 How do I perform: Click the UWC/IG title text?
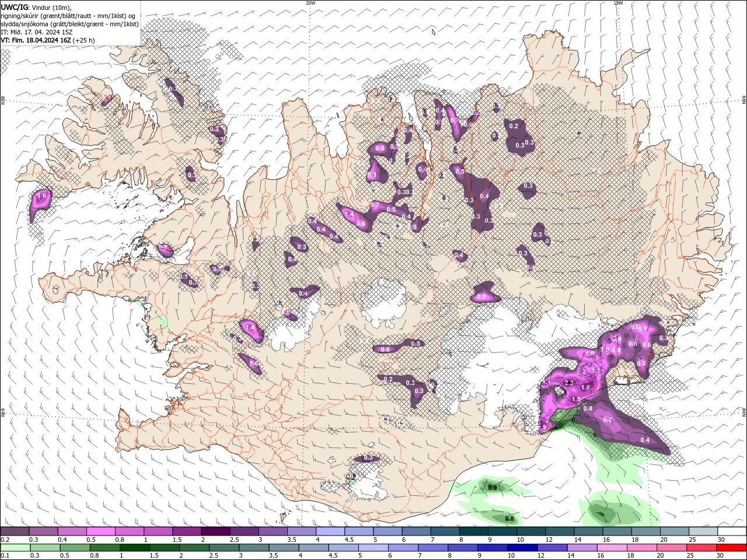[x=14, y=7]
